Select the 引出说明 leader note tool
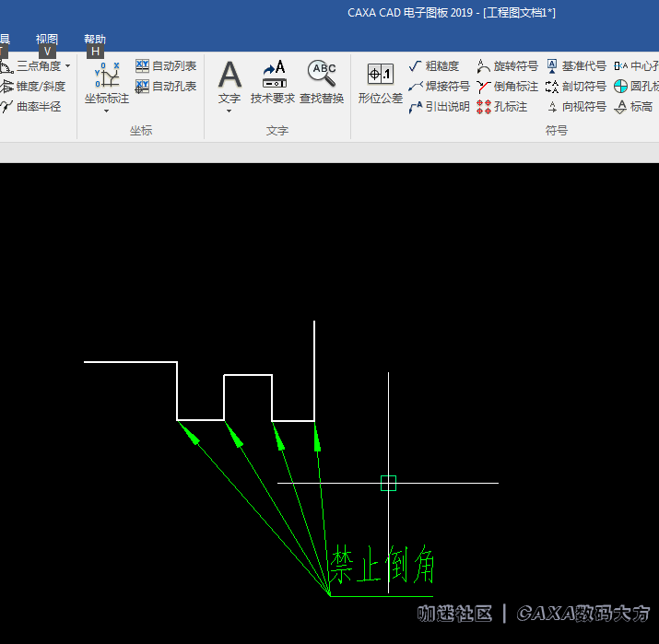Image resolution: width=659 pixels, height=644 pixels. tap(439, 107)
